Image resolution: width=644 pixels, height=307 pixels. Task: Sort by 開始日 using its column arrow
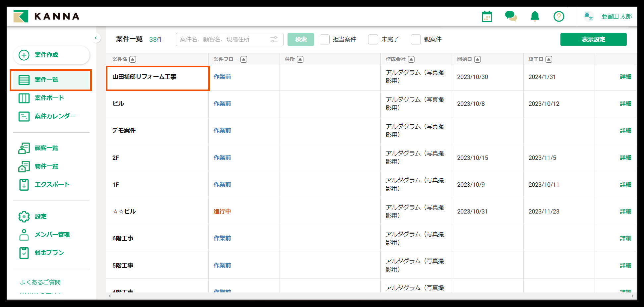point(478,59)
